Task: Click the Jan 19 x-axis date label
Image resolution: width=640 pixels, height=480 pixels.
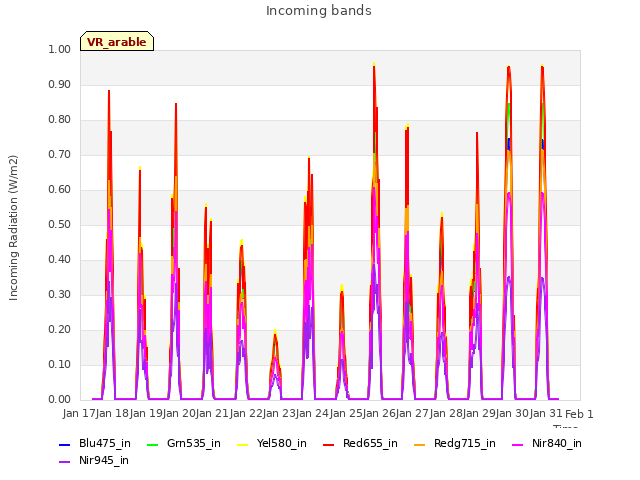Action: coord(146,413)
